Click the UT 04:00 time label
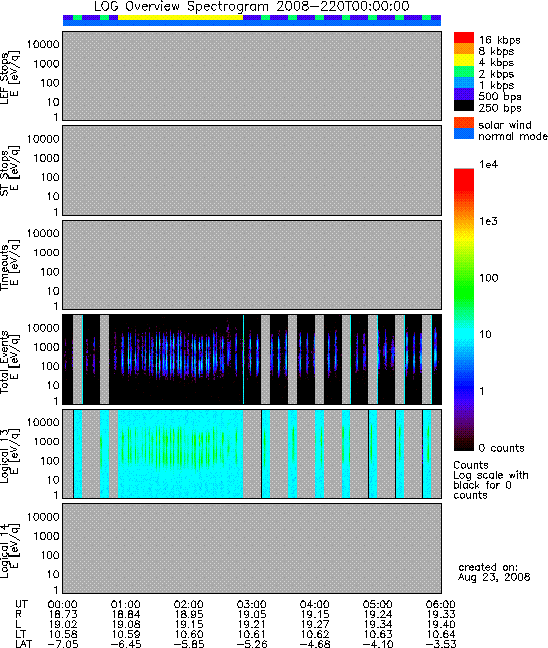Image resolution: width=548 pixels, height=648 pixels. (315, 604)
